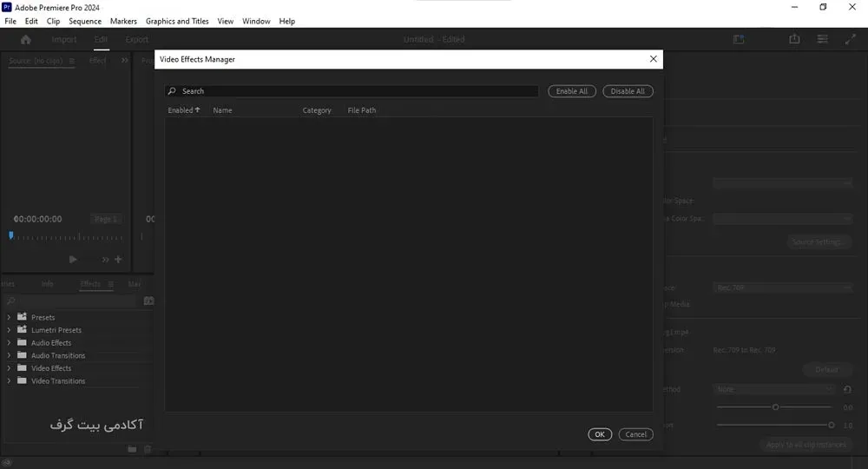The width and height of the screenshot is (868, 469).
Task: Open the Window menu
Action: 256,21
